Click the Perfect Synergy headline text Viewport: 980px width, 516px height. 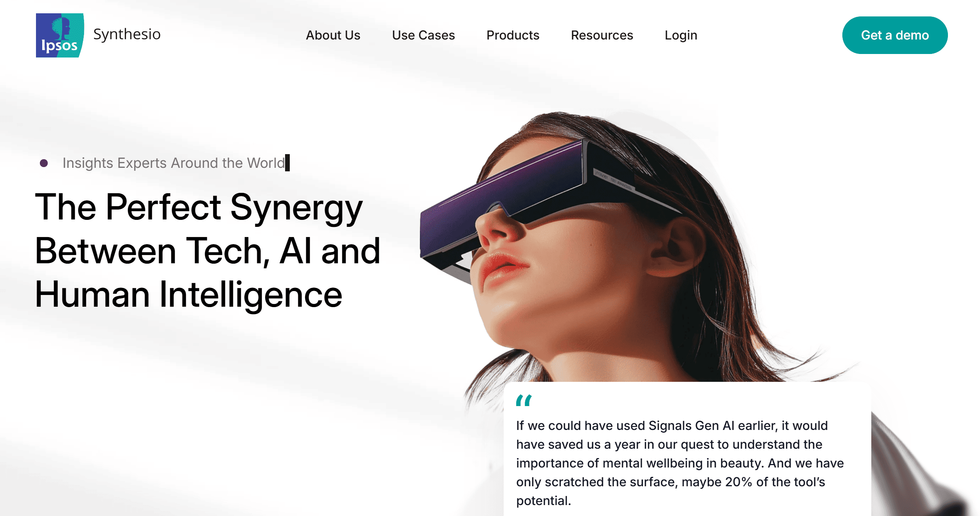(x=207, y=250)
